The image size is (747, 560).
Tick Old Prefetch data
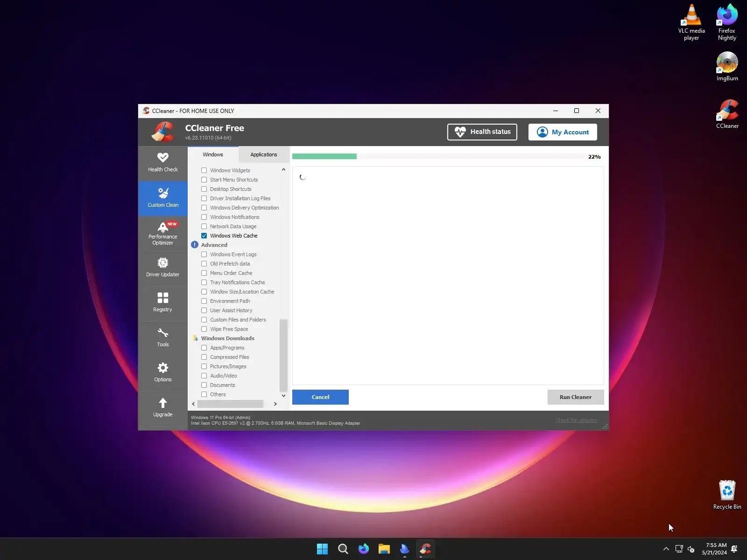(204, 264)
